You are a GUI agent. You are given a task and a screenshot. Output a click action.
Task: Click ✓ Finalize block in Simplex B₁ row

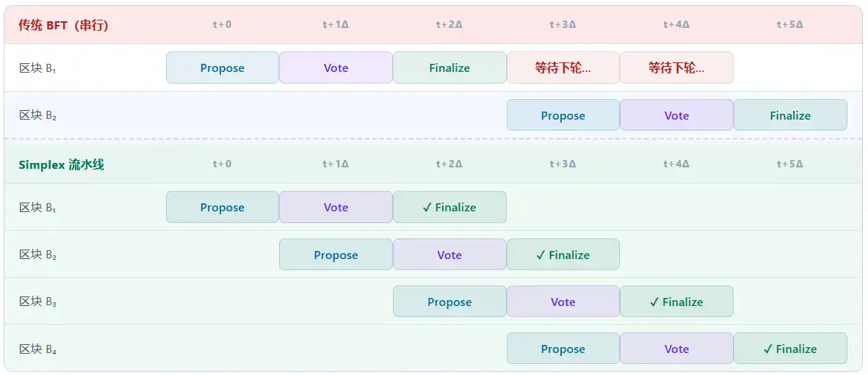[x=449, y=207]
